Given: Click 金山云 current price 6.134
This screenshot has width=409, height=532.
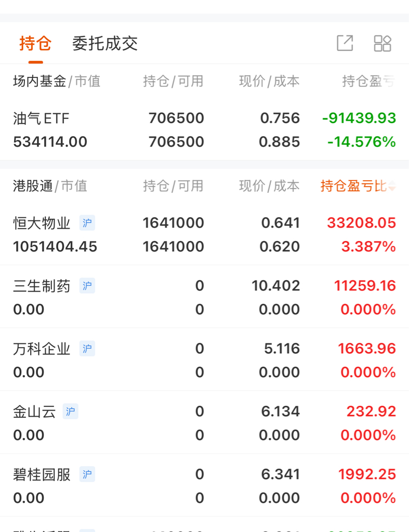Looking at the screenshot, I should [281, 411].
